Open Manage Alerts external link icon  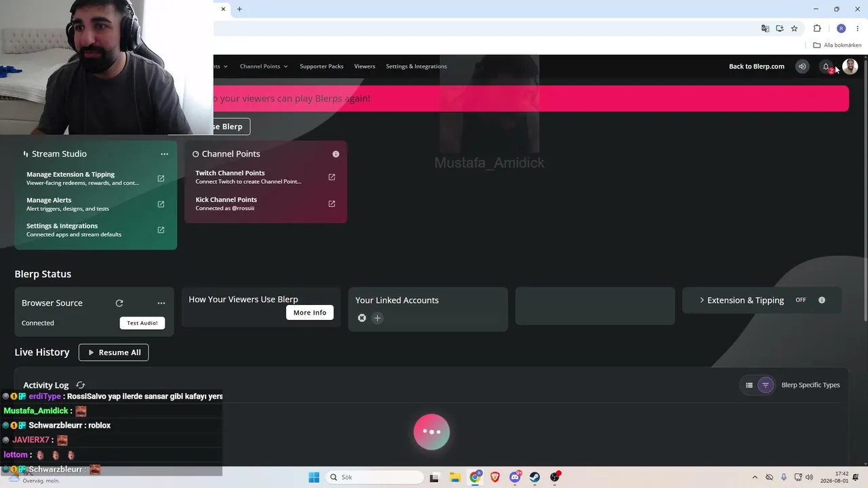[161, 204]
